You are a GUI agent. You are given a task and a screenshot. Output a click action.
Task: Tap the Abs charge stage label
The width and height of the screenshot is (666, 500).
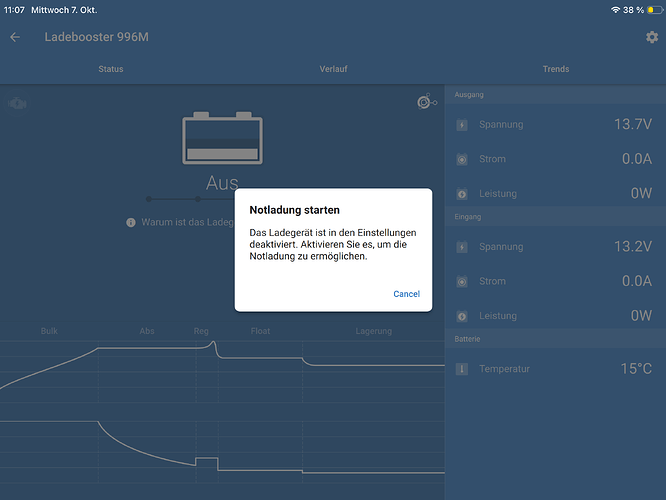point(147,331)
